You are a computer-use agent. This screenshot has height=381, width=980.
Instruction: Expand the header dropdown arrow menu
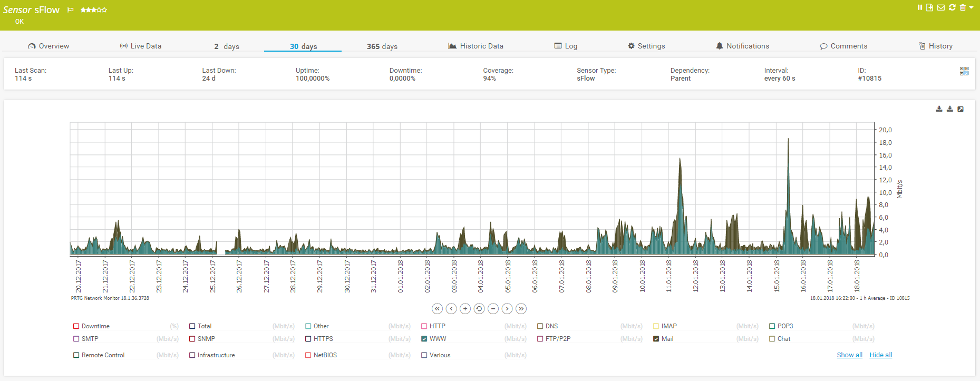pos(972,7)
